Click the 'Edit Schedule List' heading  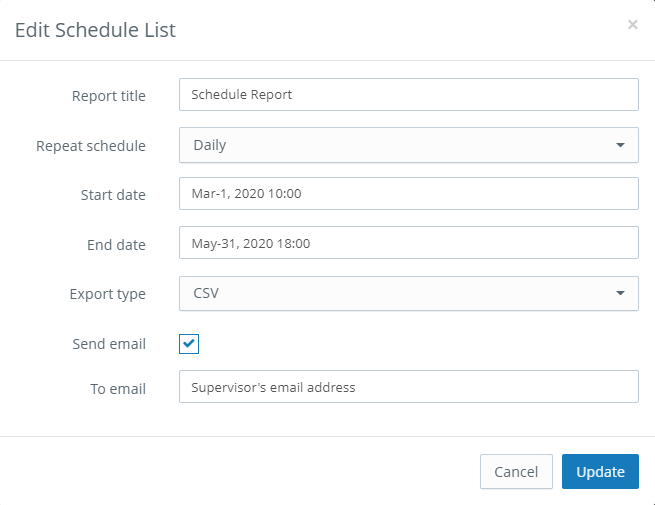95,30
